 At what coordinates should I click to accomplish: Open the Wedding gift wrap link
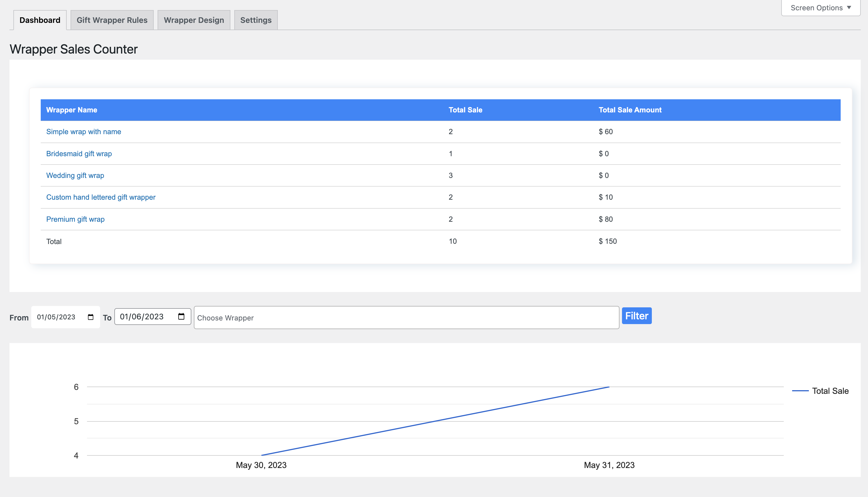tap(75, 175)
